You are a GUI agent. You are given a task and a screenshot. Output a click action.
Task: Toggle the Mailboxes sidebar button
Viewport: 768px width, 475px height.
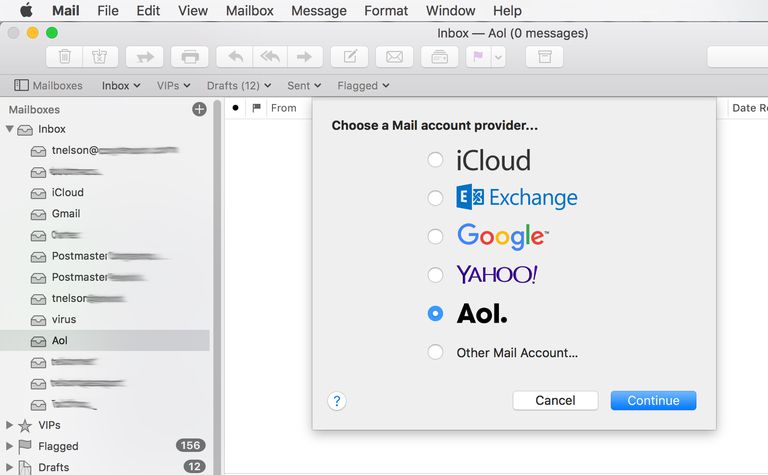pos(48,85)
